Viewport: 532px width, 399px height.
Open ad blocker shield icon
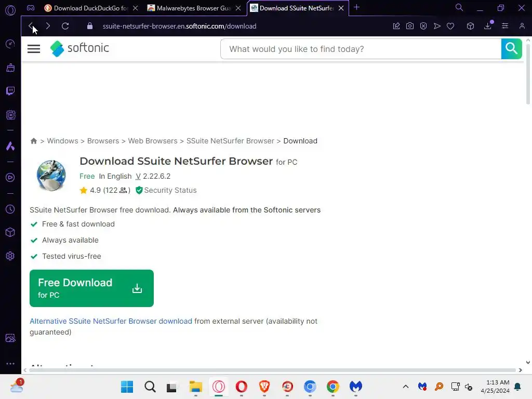(423, 26)
